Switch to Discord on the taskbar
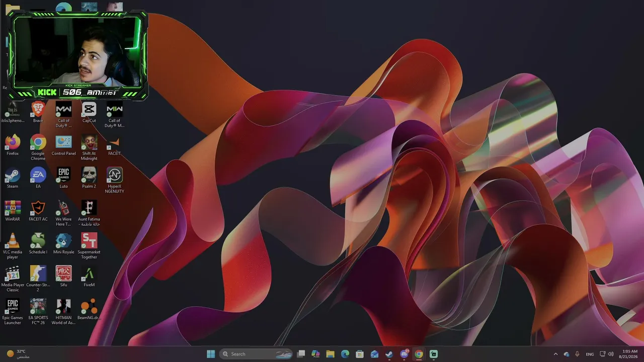This screenshot has height=362, width=644. click(x=404, y=354)
